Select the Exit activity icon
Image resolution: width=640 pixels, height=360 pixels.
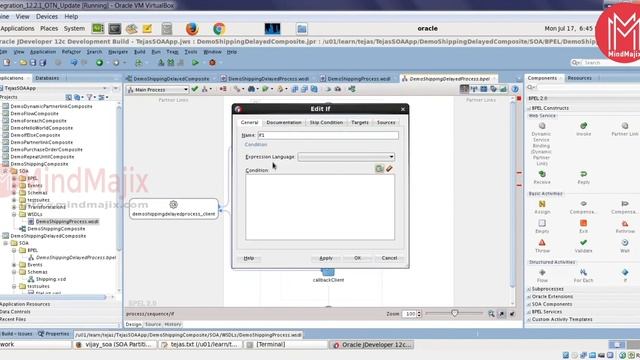(x=583, y=223)
